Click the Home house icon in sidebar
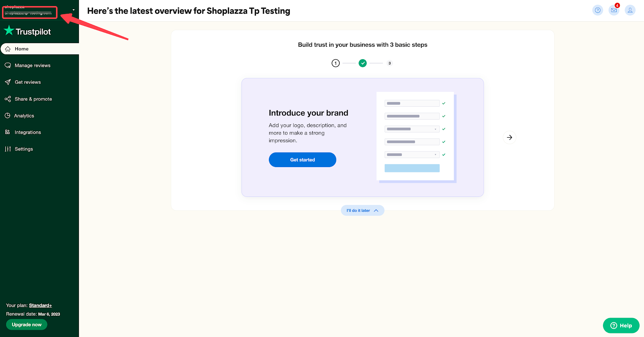Viewport: 644px width, 337px height. pyautogui.click(x=8, y=49)
